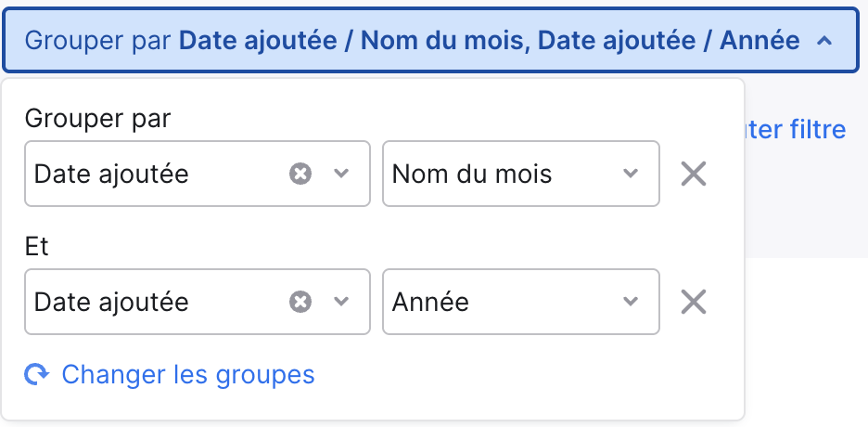Expand the second Date ajoutée chevron arrow
The width and height of the screenshot is (868, 427).
pos(341,302)
